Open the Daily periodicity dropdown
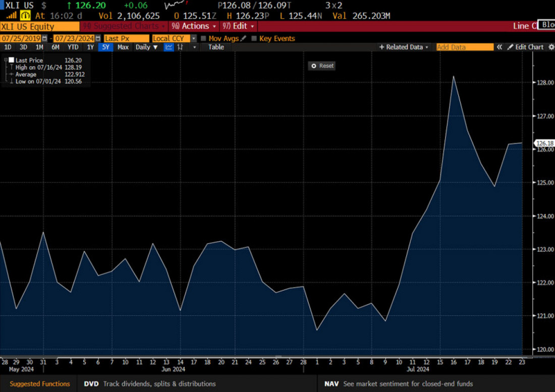 click(x=146, y=47)
